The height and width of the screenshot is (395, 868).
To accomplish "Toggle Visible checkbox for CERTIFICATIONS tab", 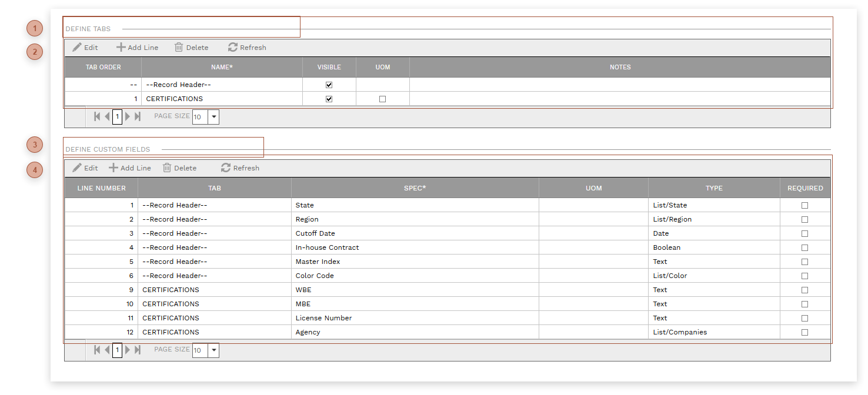I will (329, 99).
